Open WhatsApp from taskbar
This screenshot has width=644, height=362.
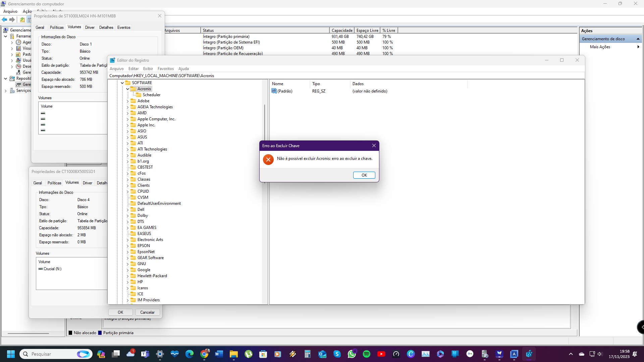352,354
